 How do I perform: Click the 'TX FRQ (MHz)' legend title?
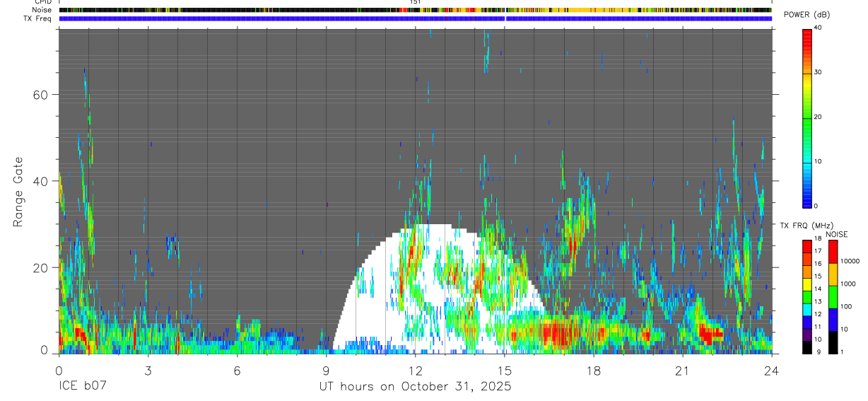(806, 225)
